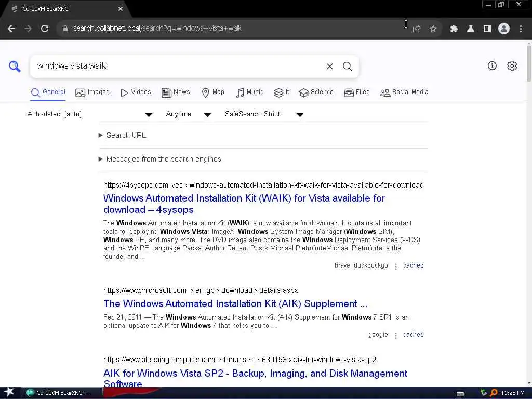Click the page vertical scrollbar thumb

click(529, 63)
